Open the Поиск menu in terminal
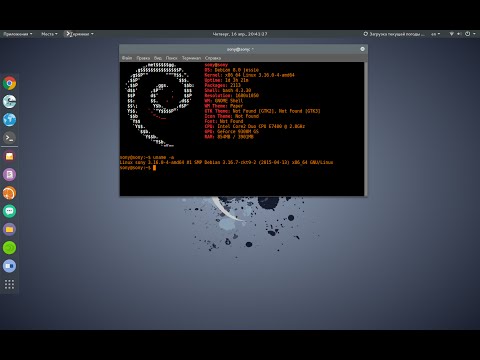Image resolution: width=480 pixels, height=360 pixels. [172, 58]
